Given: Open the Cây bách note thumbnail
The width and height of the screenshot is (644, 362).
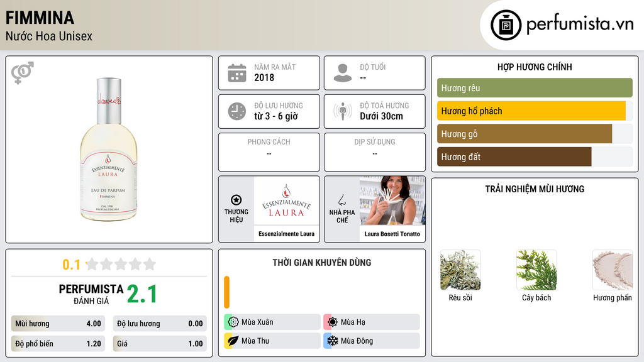Looking at the screenshot, I should pyautogui.click(x=536, y=270).
